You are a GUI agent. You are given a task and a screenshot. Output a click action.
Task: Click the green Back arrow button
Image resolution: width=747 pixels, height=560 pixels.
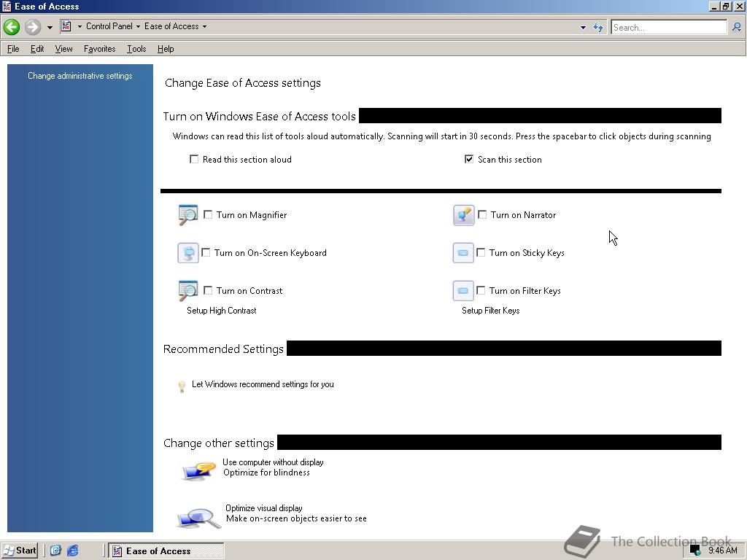tap(12, 27)
